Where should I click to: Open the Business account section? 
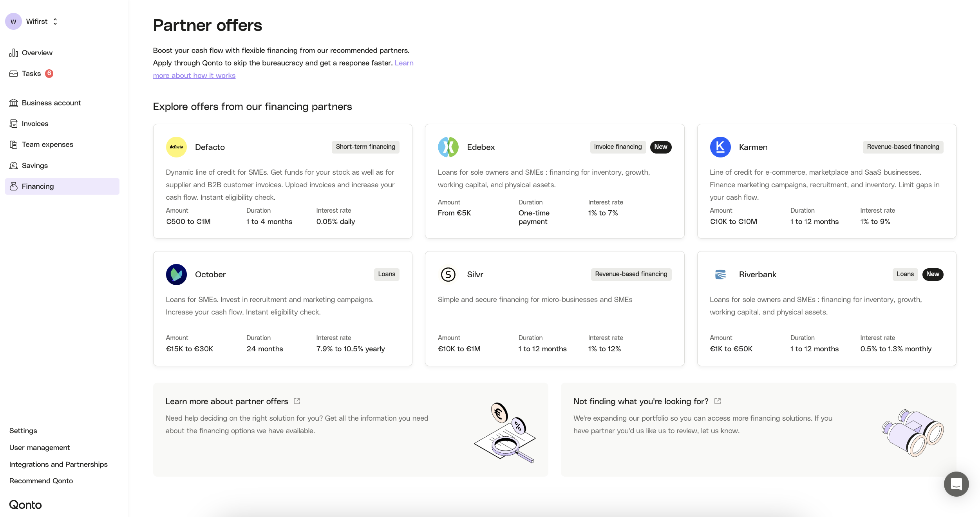pyautogui.click(x=51, y=103)
